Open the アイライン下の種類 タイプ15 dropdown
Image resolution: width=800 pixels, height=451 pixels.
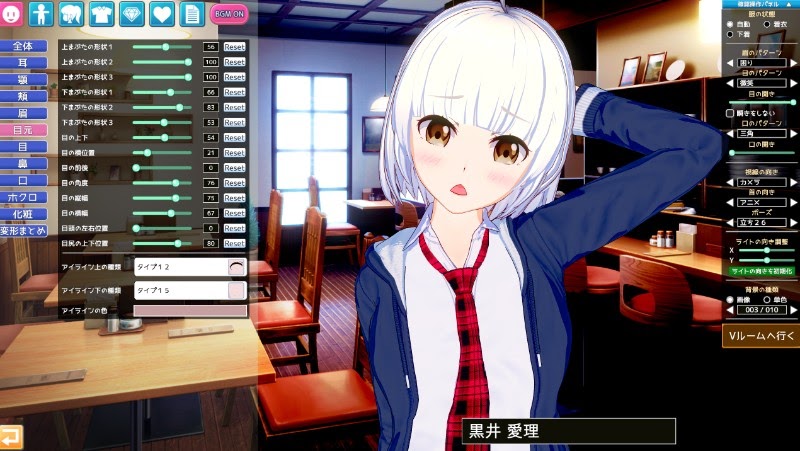point(190,290)
